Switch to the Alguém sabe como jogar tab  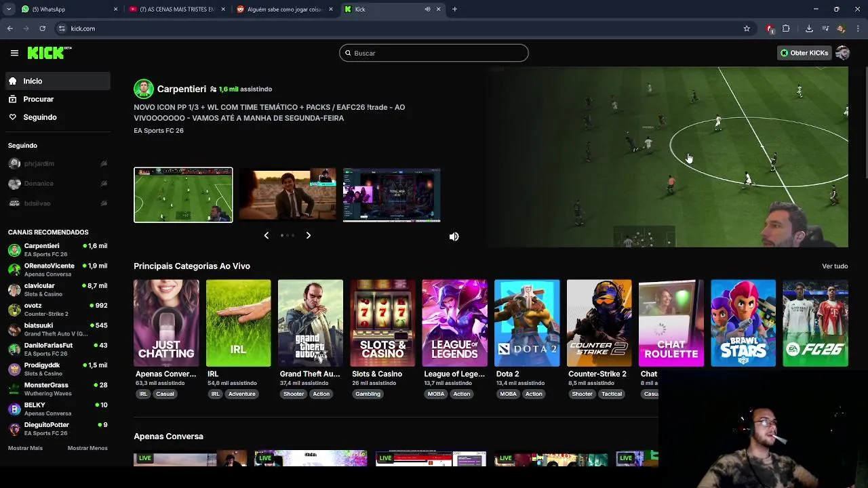coord(285,9)
